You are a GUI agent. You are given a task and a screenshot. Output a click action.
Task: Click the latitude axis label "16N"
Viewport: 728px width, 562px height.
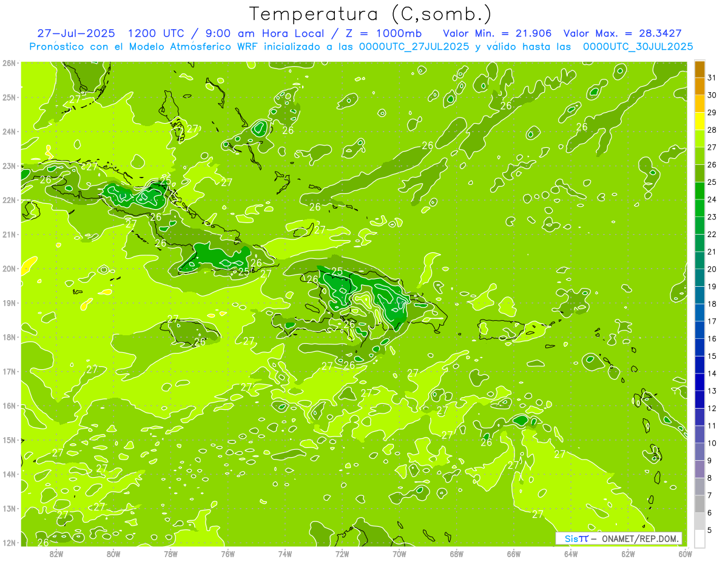coord(9,406)
